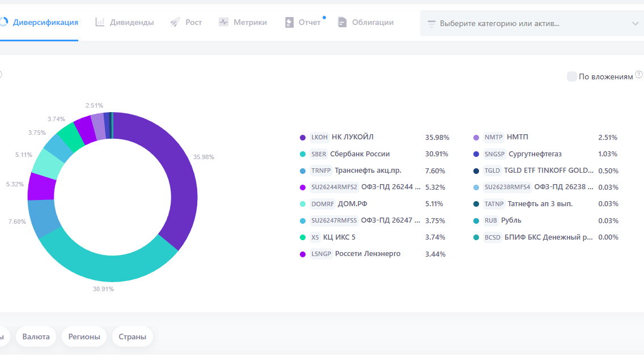Click the Дивиденды bar chart icon
Screen dimensions: 644x362
[100, 22]
